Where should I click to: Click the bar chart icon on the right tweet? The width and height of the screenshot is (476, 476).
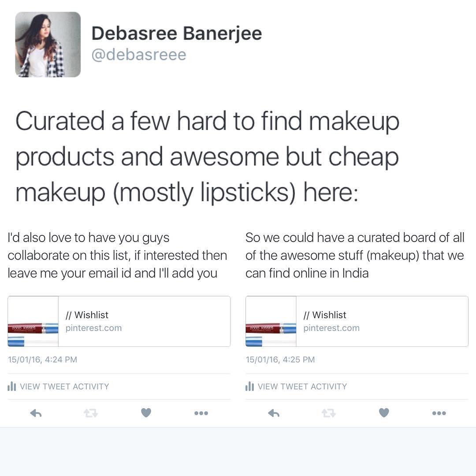click(249, 387)
